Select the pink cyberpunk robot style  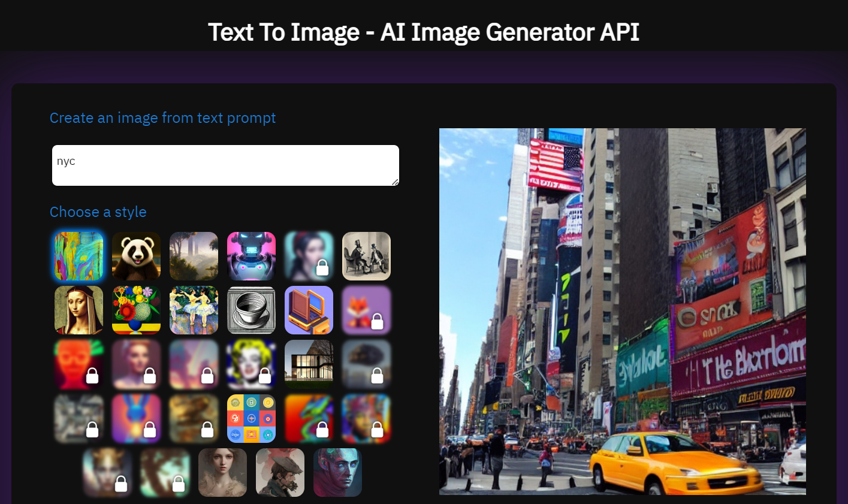point(251,256)
